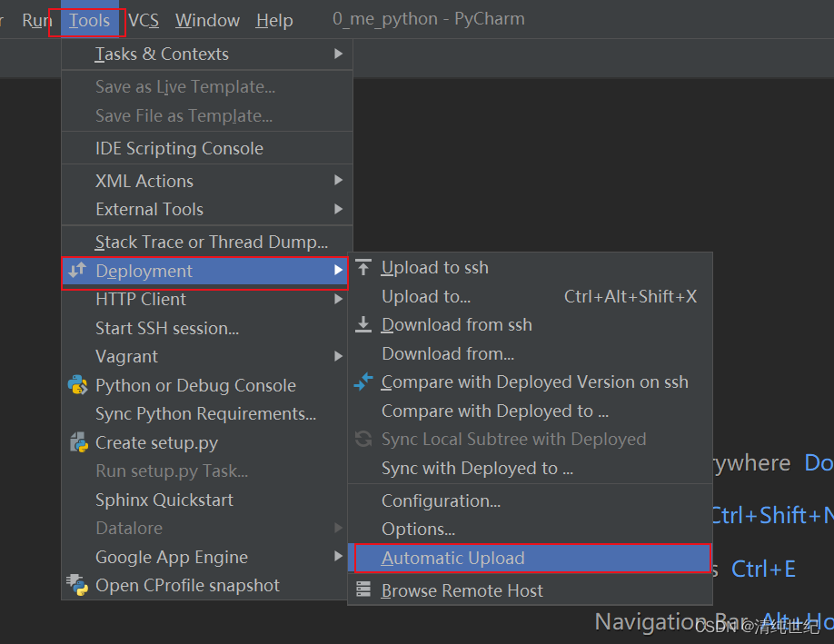Image resolution: width=834 pixels, height=644 pixels.
Task: Open the Run menu
Action: pos(36,20)
